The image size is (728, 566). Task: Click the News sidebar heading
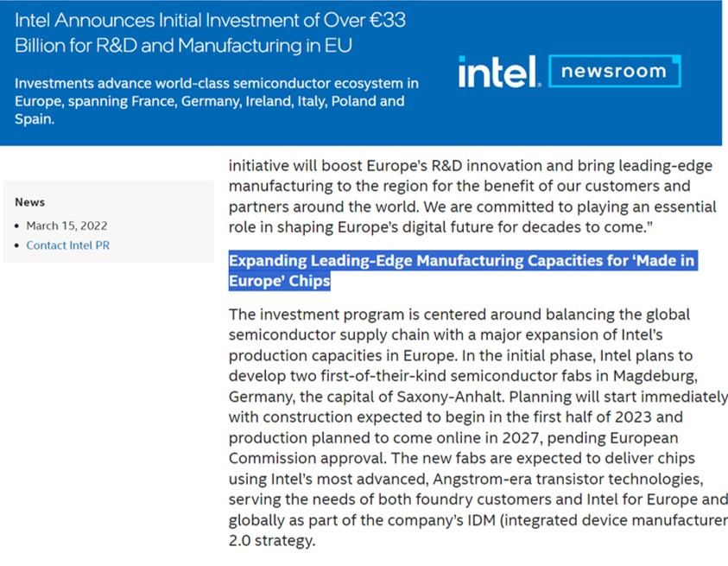point(29,202)
